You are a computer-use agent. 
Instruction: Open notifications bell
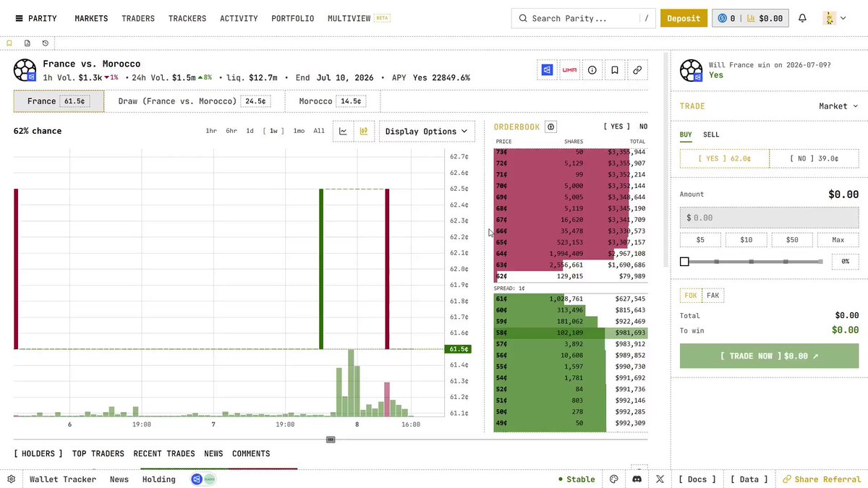point(802,18)
